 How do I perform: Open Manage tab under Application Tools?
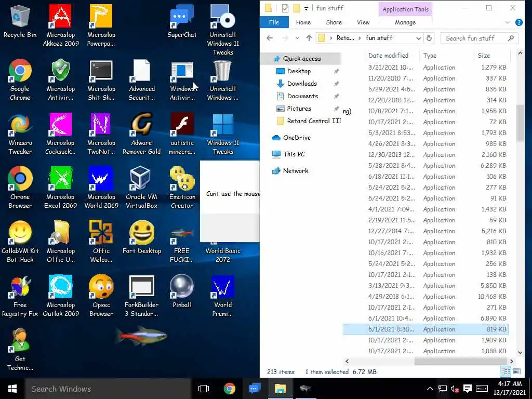click(405, 22)
